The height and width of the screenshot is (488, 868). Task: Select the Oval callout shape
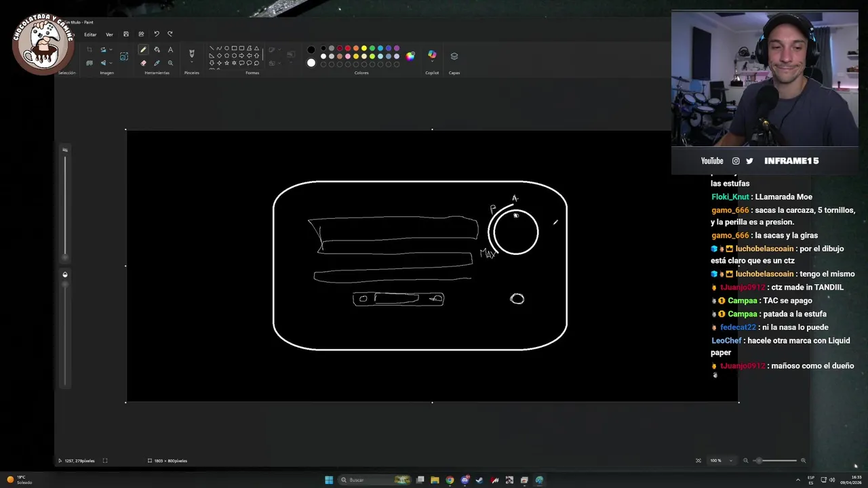coord(249,63)
